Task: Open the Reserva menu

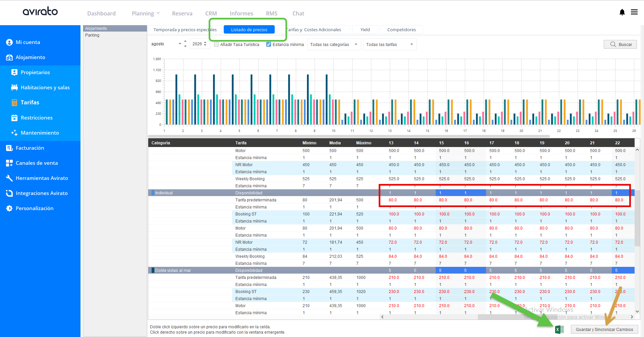Action: coord(182,13)
